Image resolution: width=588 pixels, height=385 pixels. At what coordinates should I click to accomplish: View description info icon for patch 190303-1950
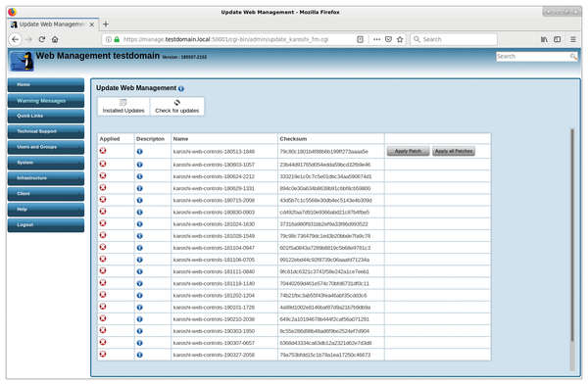tap(139, 331)
